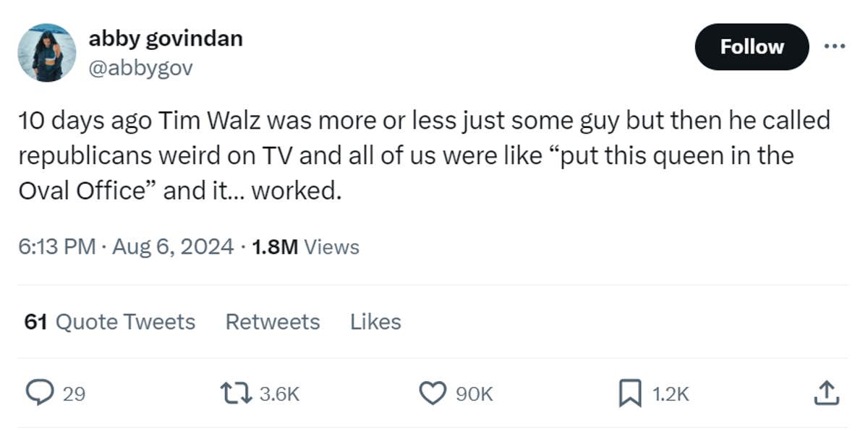Open the @abbygov handle link

pos(140,69)
